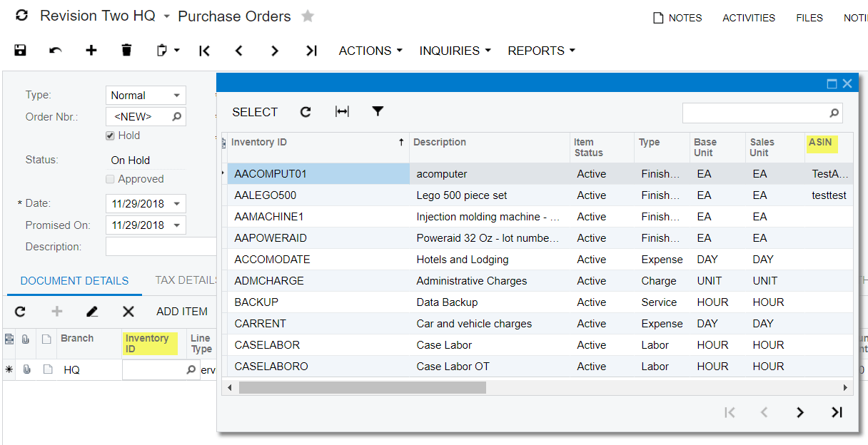Expand the Type dropdown showing Normal

[x=177, y=96]
